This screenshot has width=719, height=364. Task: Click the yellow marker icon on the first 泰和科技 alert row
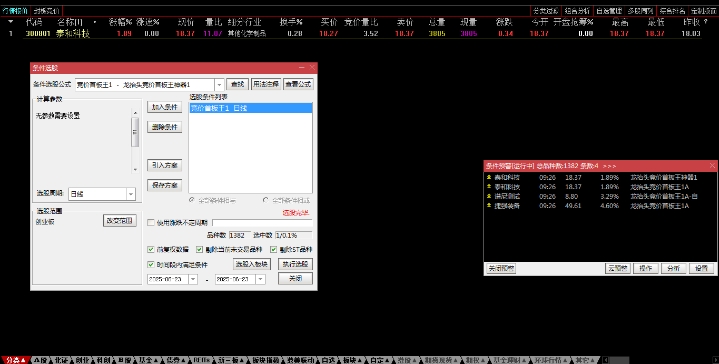(489, 177)
